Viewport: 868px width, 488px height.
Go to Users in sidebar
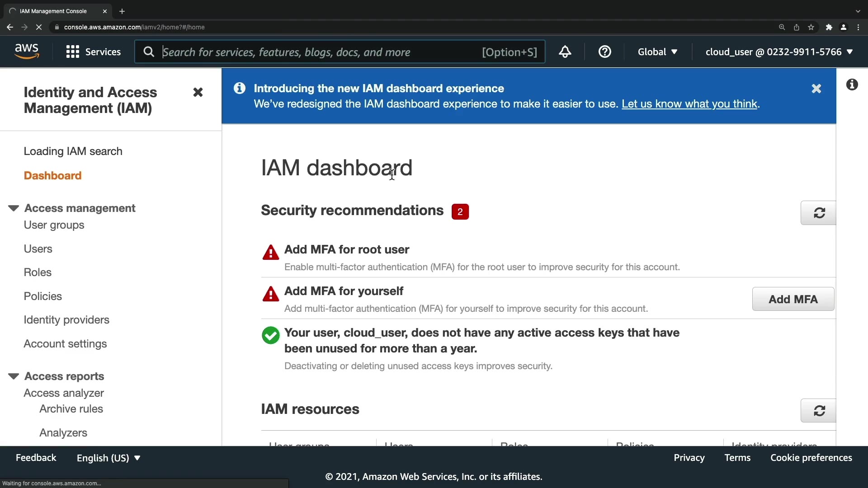(38, 249)
